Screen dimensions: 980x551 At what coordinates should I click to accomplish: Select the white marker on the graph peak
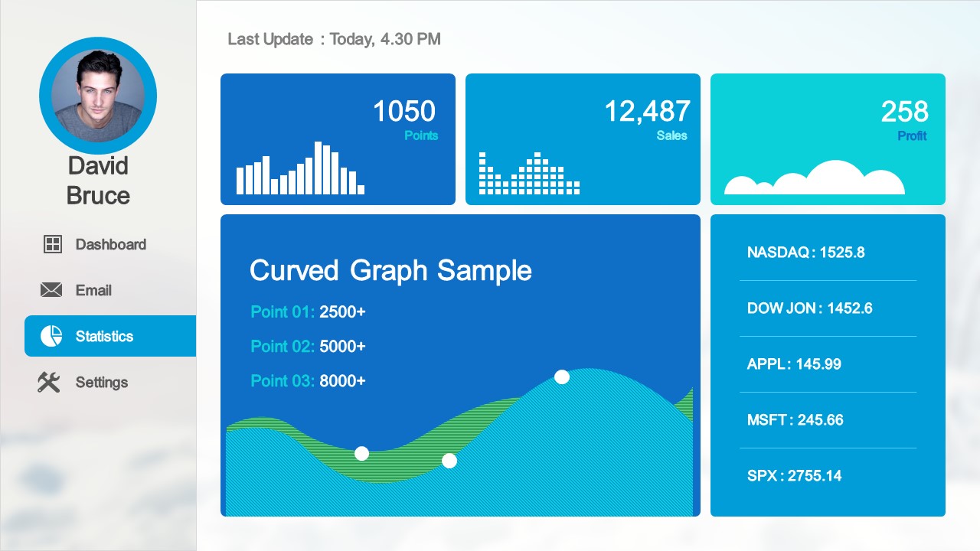point(563,377)
